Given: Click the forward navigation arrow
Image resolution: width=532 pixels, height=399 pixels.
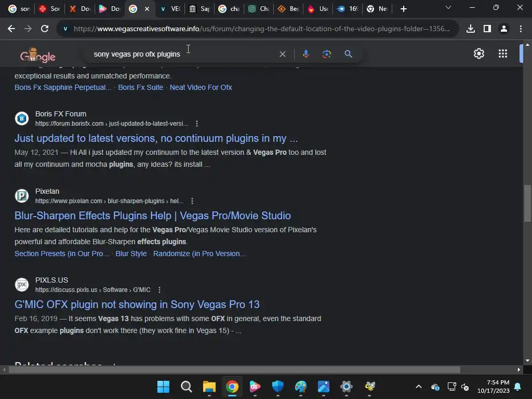Looking at the screenshot, I should (x=28, y=29).
